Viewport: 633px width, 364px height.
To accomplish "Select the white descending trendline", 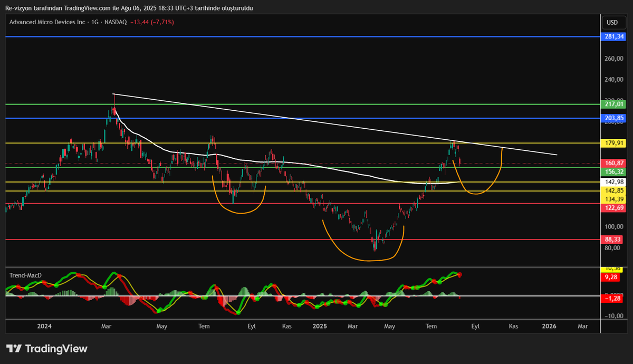I will point(335,124).
